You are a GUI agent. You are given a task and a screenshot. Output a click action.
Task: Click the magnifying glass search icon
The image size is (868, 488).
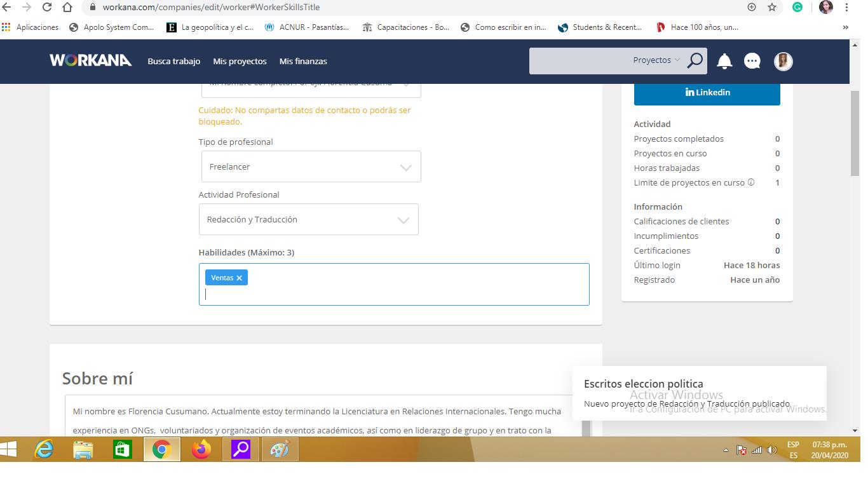point(695,61)
